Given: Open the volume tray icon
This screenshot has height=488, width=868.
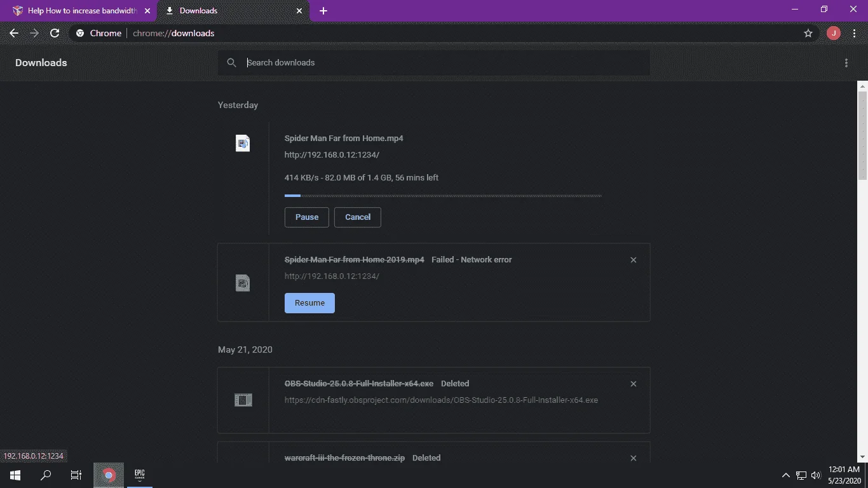Looking at the screenshot, I should point(816,475).
